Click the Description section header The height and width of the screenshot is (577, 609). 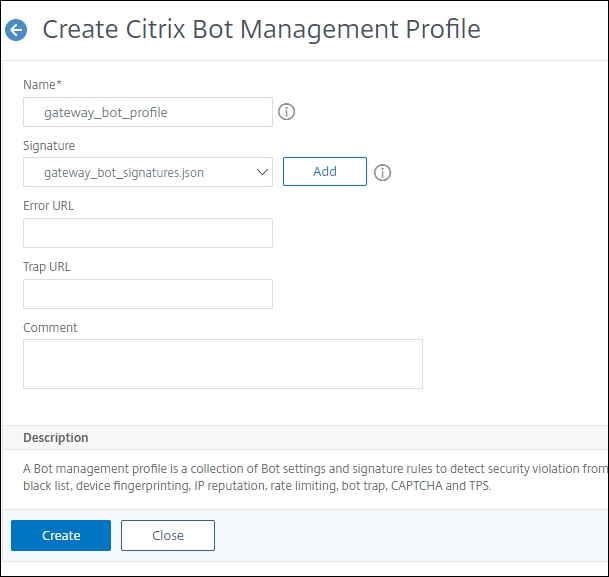coord(56,438)
